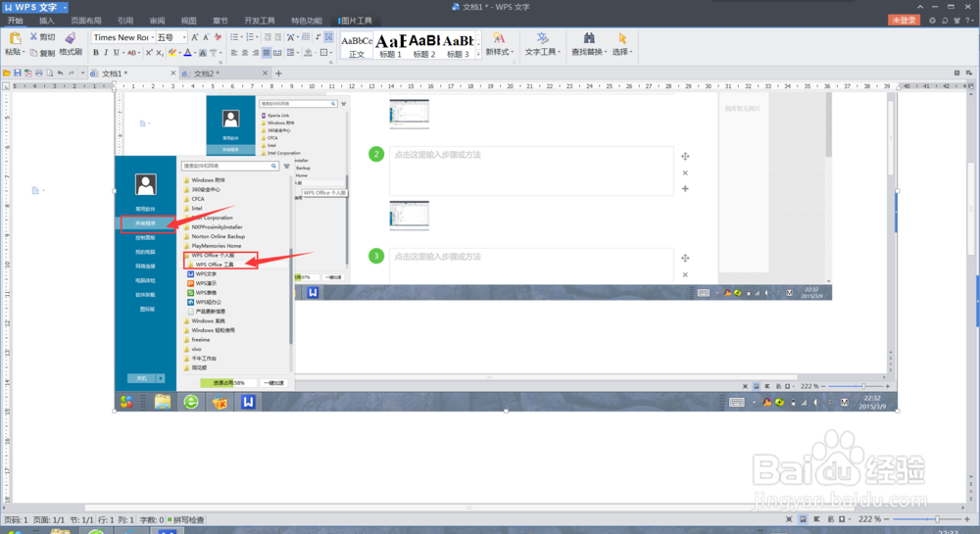Toggle the show/hide paragraph marks button
This screenshot has height=534, width=980.
(318, 37)
